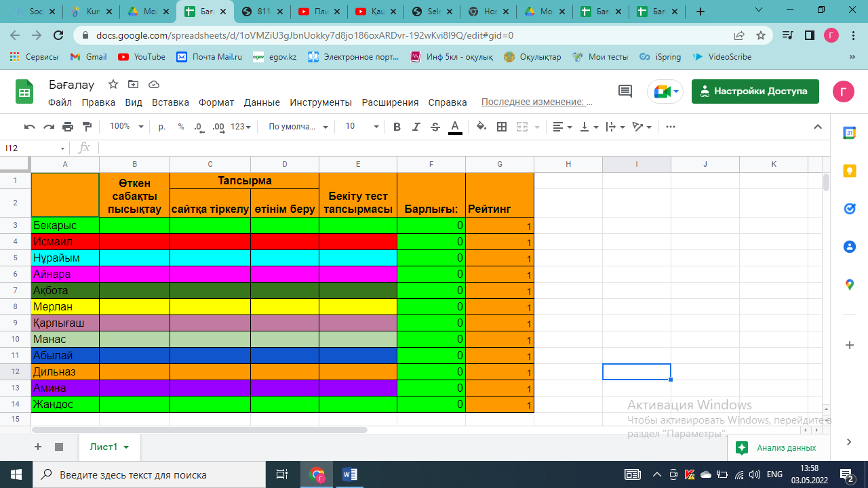Open the Анализ данных explore button

click(777, 447)
